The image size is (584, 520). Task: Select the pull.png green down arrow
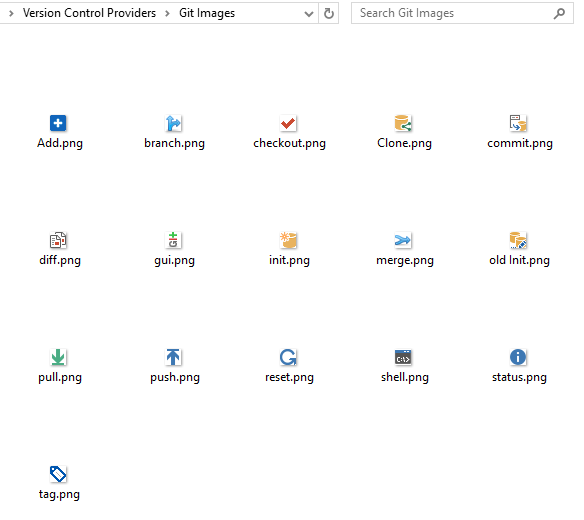(58, 357)
